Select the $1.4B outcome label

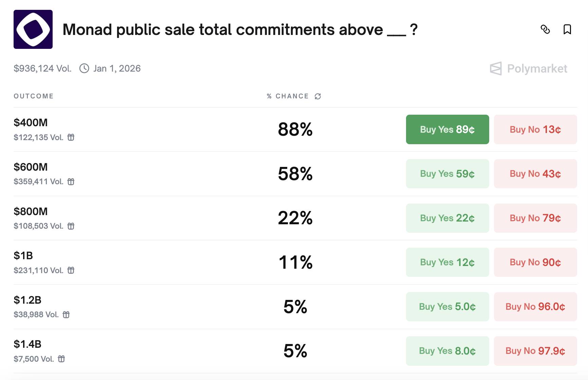(x=27, y=344)
